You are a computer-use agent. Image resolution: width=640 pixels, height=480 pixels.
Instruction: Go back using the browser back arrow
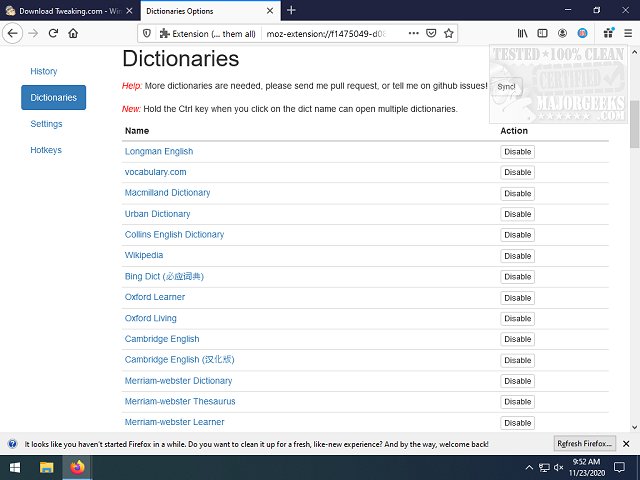click(13, 33)
